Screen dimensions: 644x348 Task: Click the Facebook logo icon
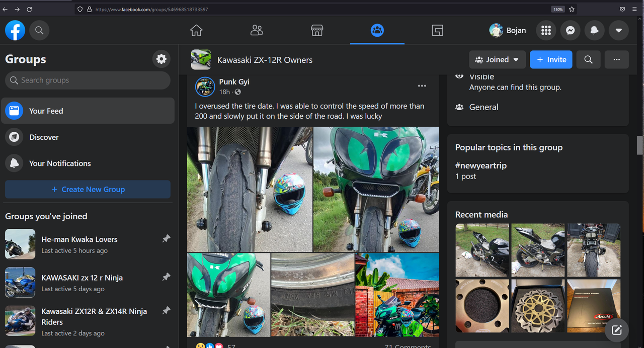[15, 31]
